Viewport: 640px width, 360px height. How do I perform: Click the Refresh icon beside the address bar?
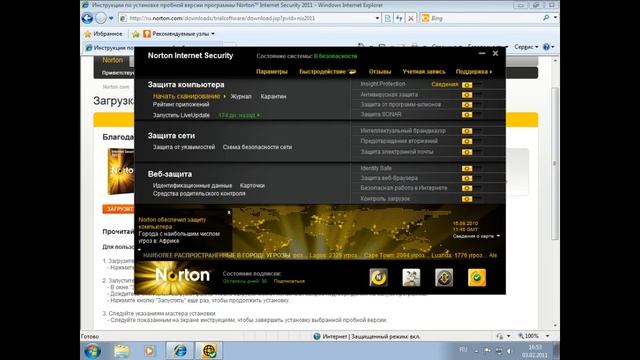click(x=399, y=18)
